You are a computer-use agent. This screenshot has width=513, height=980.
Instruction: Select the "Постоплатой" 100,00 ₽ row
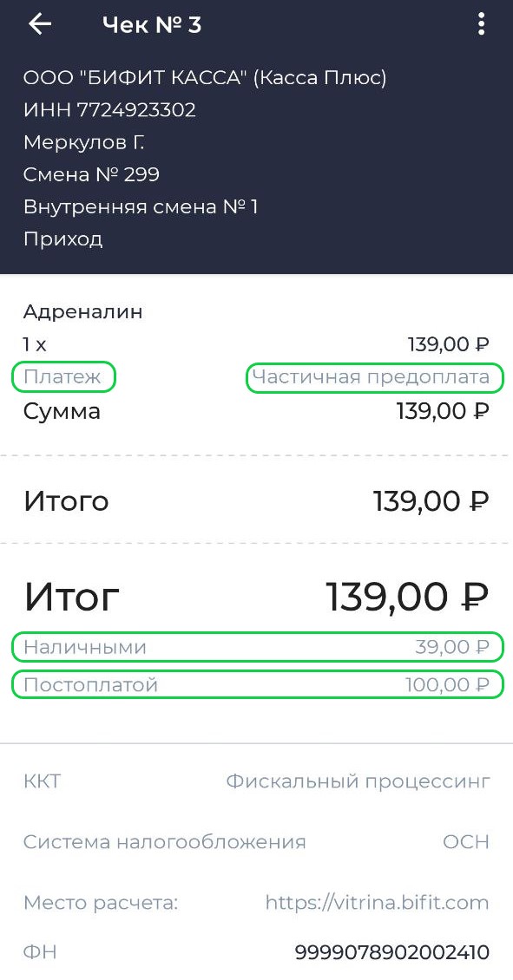tap(257, 684)
